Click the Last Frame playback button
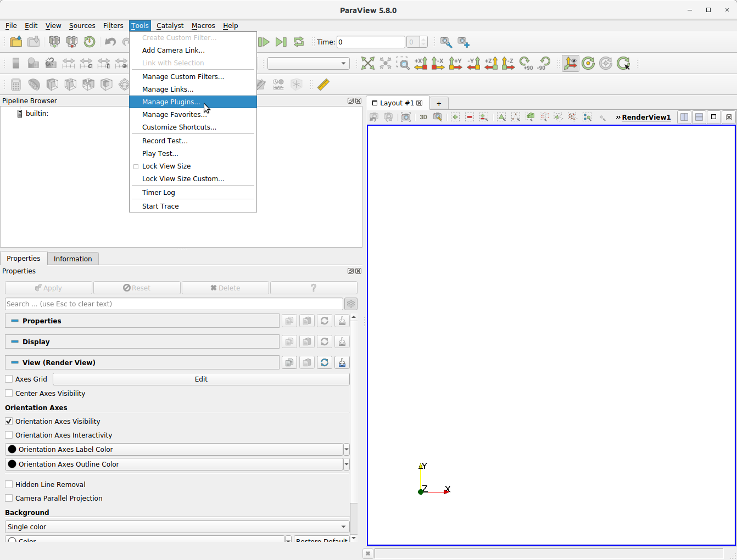737x560 pixels. point(281,42)
